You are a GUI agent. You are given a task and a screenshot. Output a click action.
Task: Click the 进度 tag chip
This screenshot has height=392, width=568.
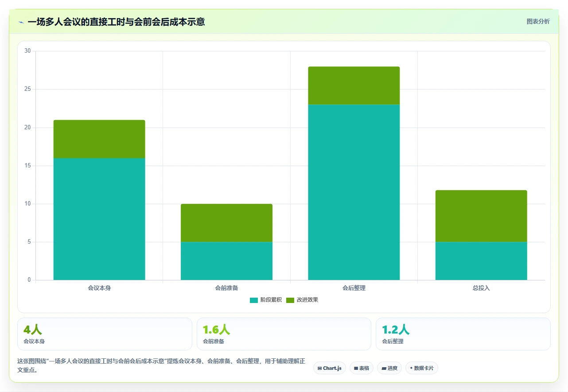[x=389, y=368]
